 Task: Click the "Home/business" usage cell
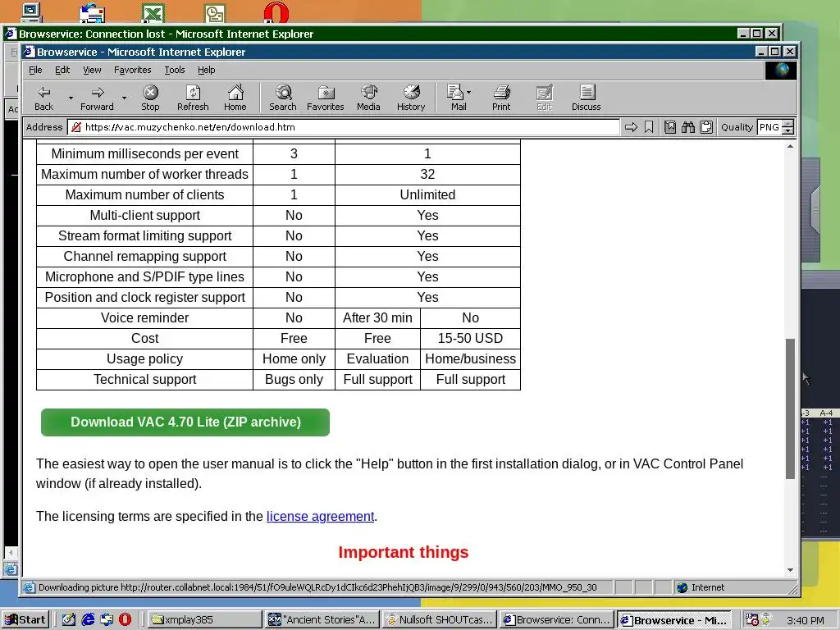tap(470, 359)
